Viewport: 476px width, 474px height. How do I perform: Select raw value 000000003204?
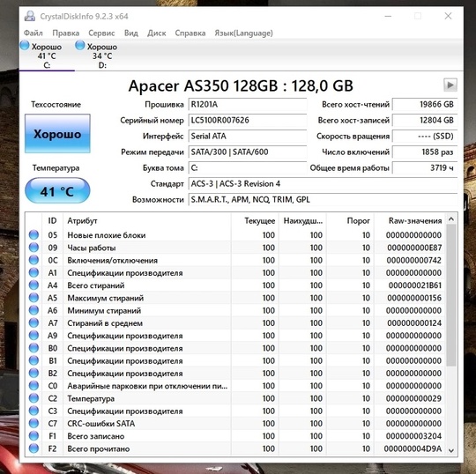point(413,436)
